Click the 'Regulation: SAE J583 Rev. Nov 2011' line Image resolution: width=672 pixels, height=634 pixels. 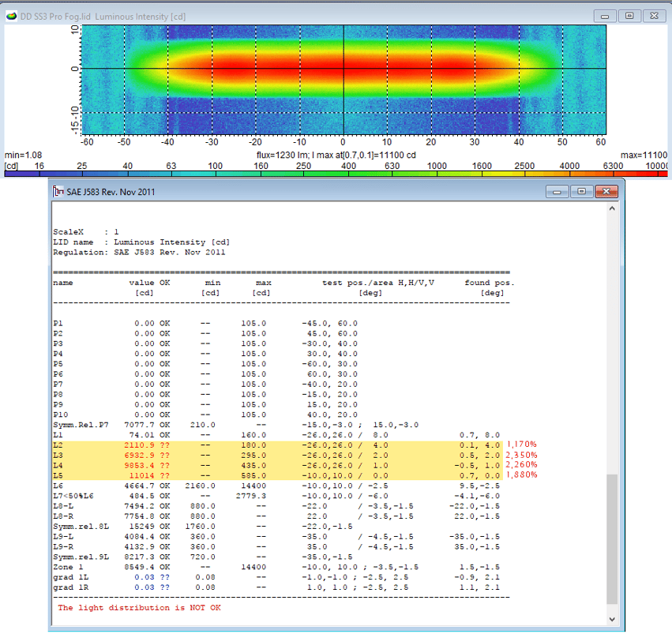(x=139, y=253)
